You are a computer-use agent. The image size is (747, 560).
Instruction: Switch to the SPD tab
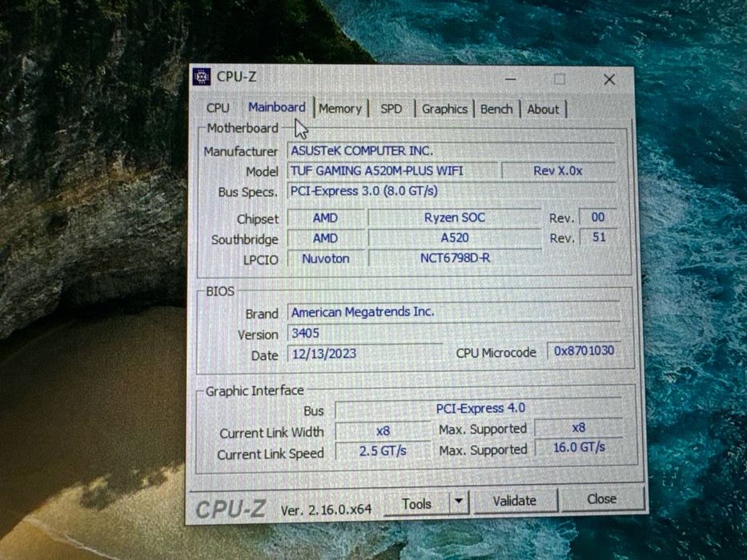(x=392, y=109)
